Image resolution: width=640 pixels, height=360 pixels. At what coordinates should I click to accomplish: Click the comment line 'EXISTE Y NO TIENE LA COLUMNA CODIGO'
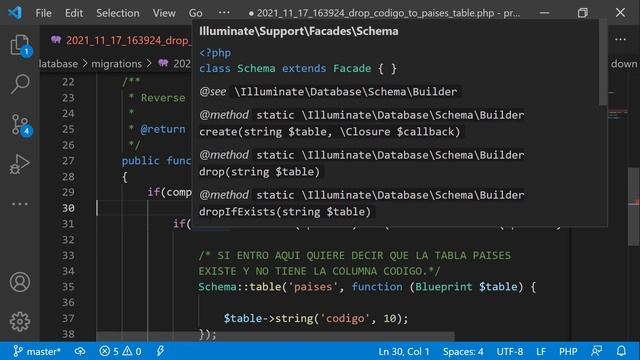coord(319,271)
